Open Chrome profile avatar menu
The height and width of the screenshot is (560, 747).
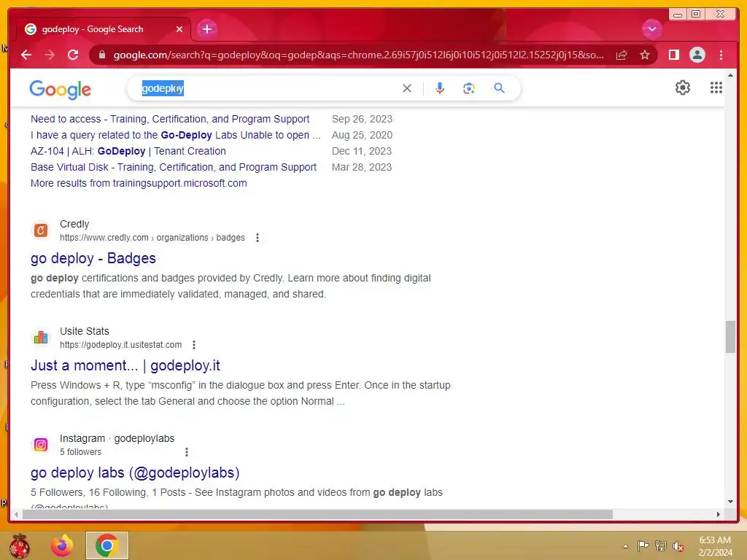pyautogui.click(x=697, y=55)
